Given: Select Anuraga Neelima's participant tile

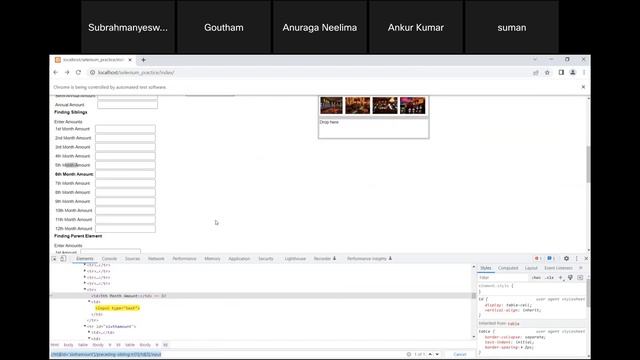Looking at the screenshot, I should pyautogui.click(x=320, y=27).
